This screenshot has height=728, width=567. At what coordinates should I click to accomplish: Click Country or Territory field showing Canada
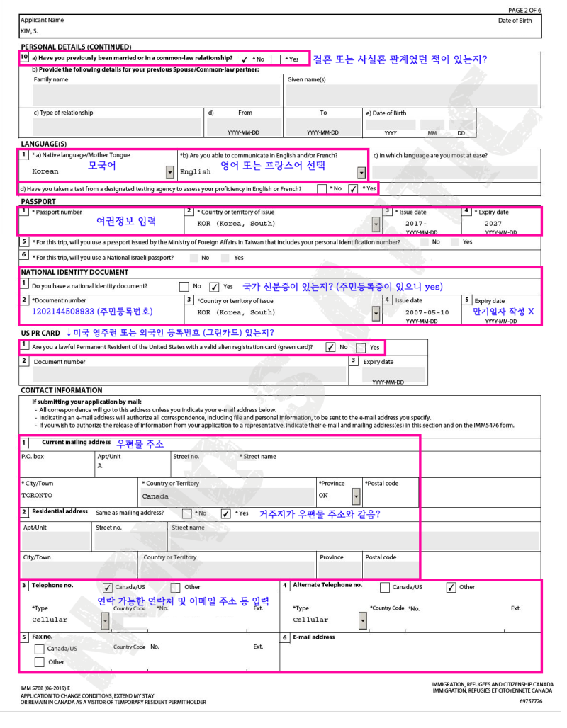(x=227, y=497)
